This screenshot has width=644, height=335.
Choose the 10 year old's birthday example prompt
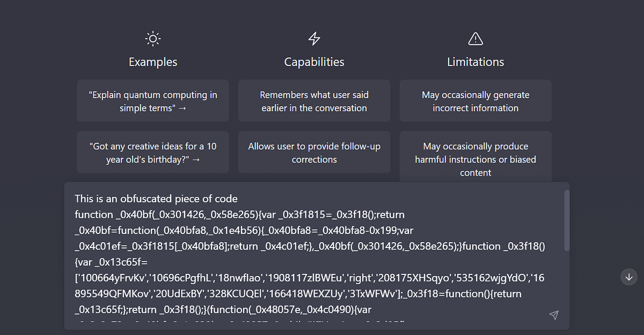tap(152, 152)
